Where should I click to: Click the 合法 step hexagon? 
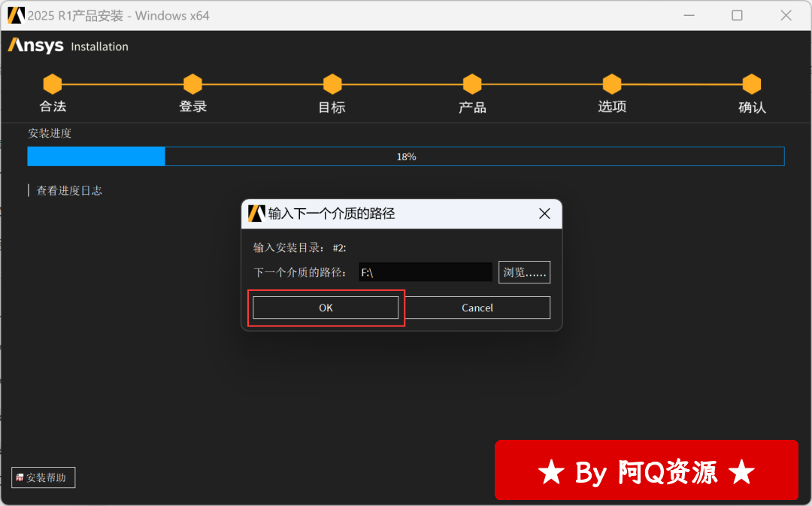click(53, 84)
